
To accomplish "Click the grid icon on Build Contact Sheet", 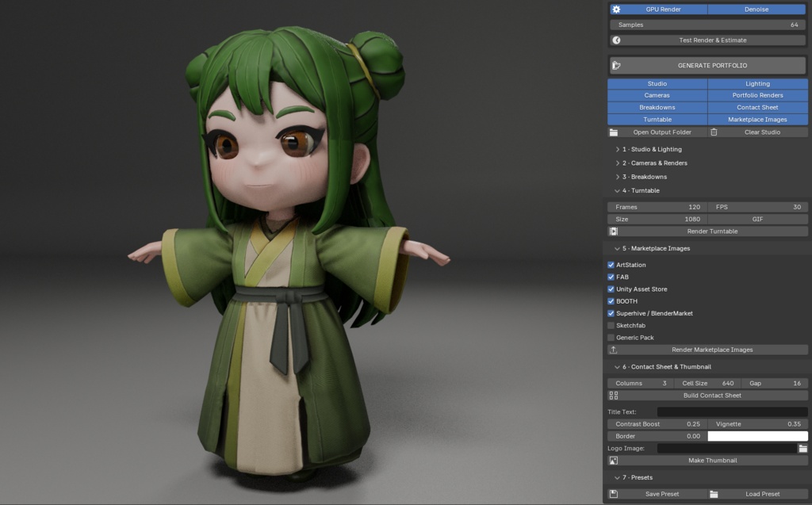I will coord(614,395).
